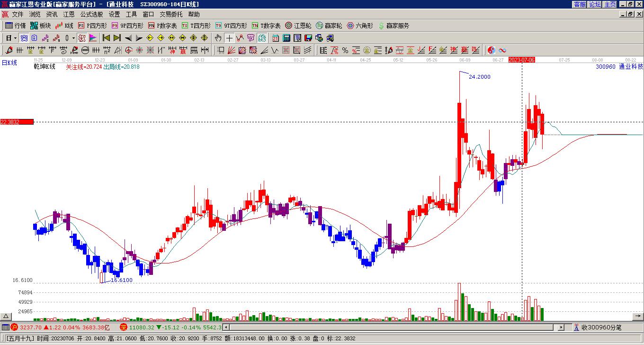Open the 六角形 hexagon tool

point(360,26)
